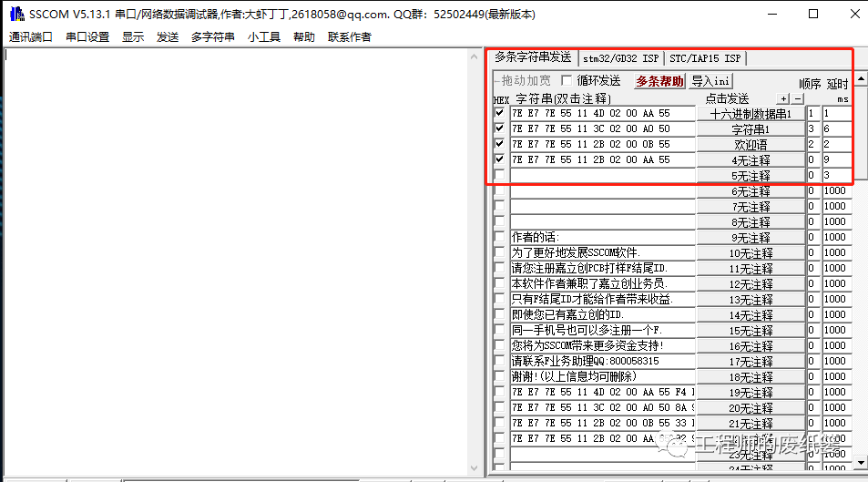Click the 17无注释 send button
The height and width of the screenshot is (482, 868).
tap(751, 362)
